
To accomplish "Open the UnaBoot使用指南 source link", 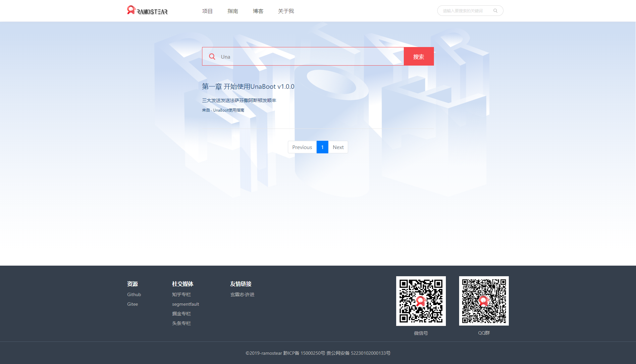I will pyautogui.click(x=229, y=110).
